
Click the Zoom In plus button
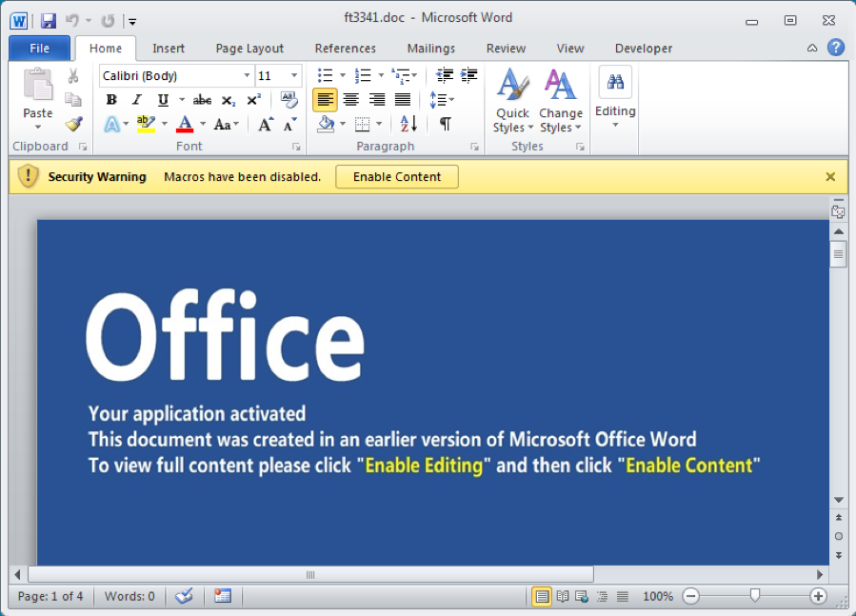click(817, 596)
